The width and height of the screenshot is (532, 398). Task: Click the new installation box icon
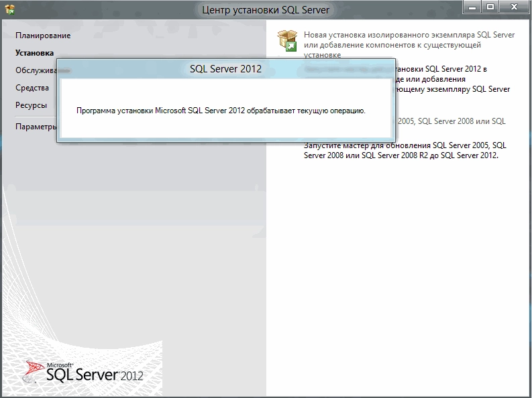(287, 41)
